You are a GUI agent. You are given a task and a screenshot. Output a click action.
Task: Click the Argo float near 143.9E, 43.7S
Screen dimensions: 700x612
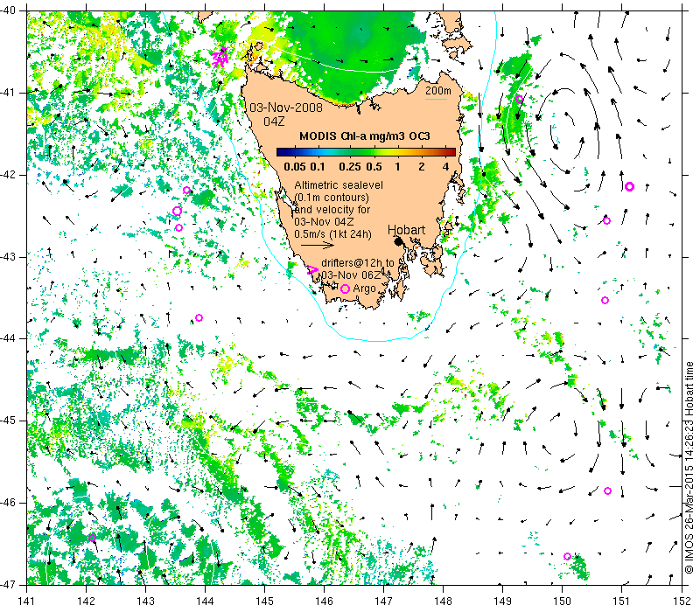click(199, 317)
